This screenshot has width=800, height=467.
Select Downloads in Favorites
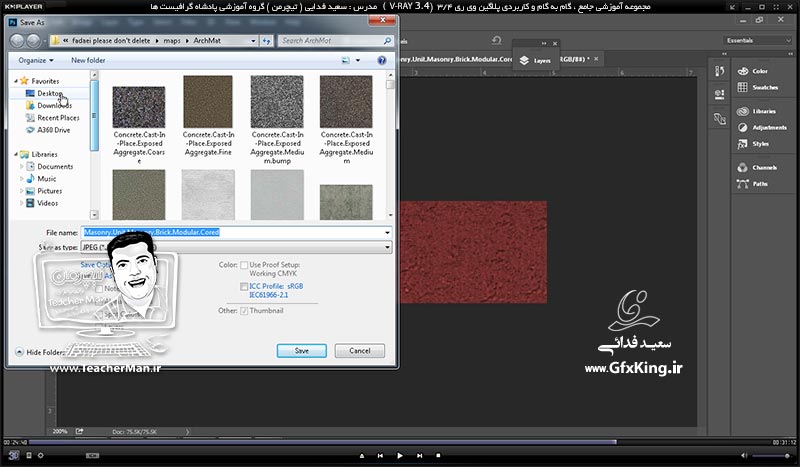[54, 106]
